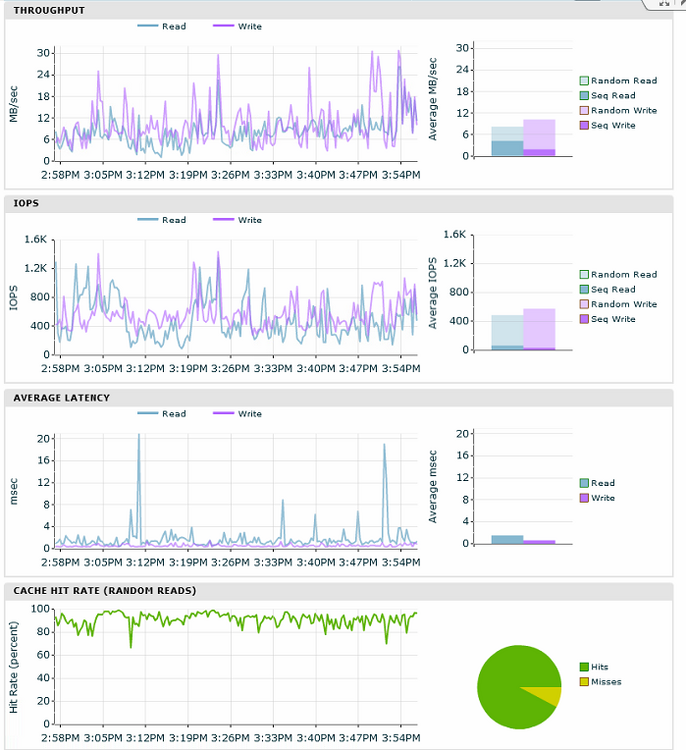
Task: Click the 1.6K label on IOPS line chart axis
Action: pos(36,239)
